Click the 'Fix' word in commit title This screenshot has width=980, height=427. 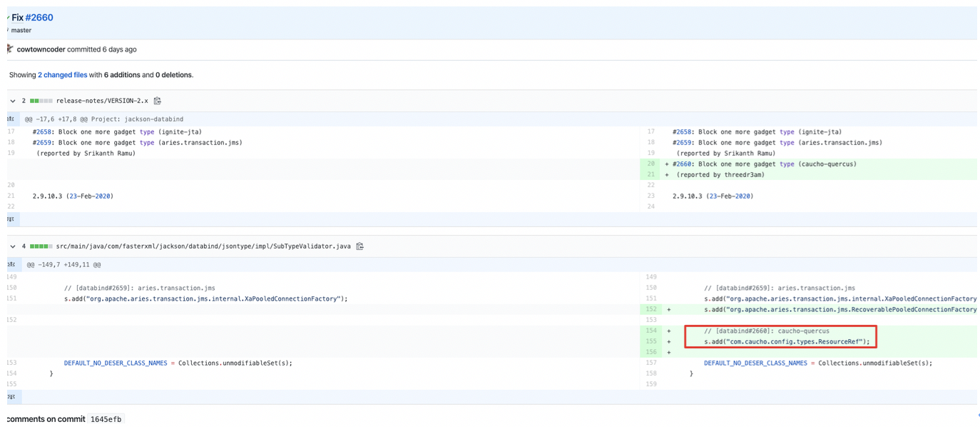(18, 17)
